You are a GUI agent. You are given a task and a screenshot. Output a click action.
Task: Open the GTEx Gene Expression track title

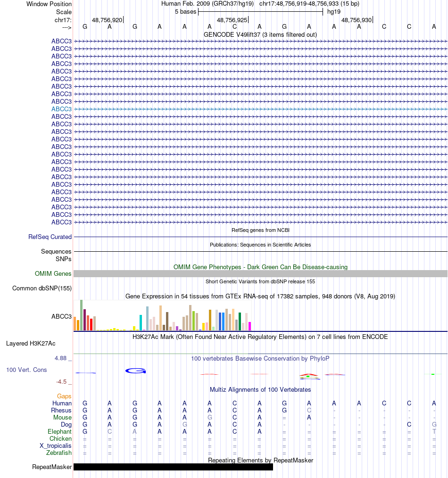click(260, 297)
